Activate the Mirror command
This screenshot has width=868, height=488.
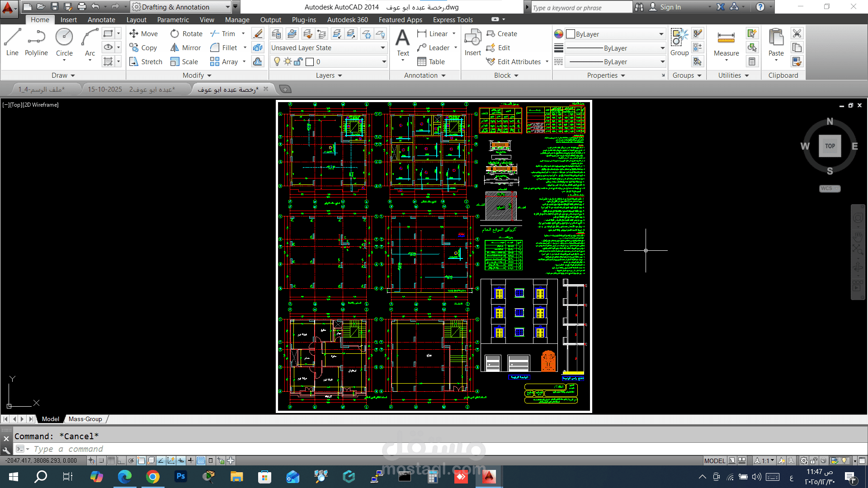pyautogui.click(x=185, y=48)
